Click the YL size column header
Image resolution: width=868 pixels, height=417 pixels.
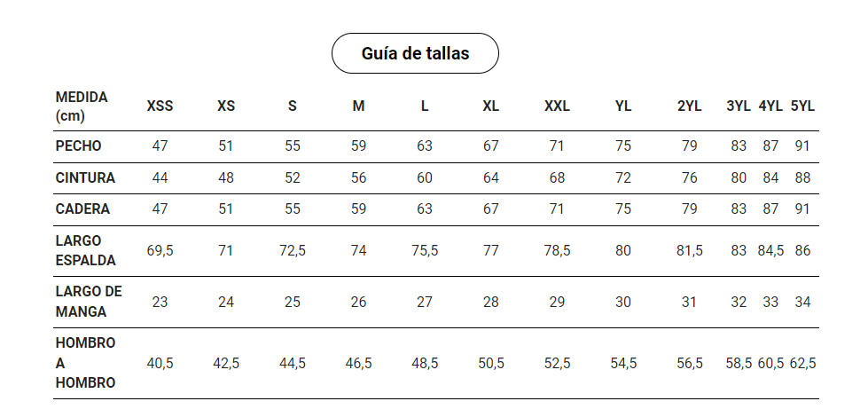click(623, 106)
